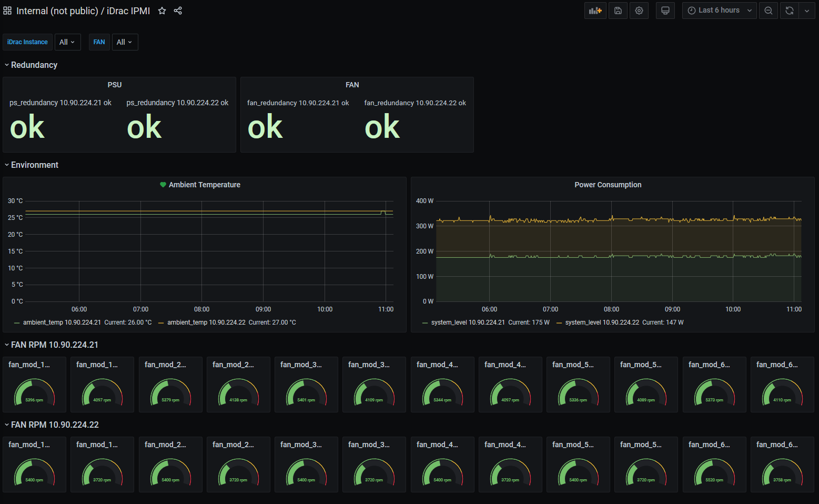Toggle ambient_temp 10.90.224.22 legend series
This screenshot has width=819, height=504.
coord(206,322)
